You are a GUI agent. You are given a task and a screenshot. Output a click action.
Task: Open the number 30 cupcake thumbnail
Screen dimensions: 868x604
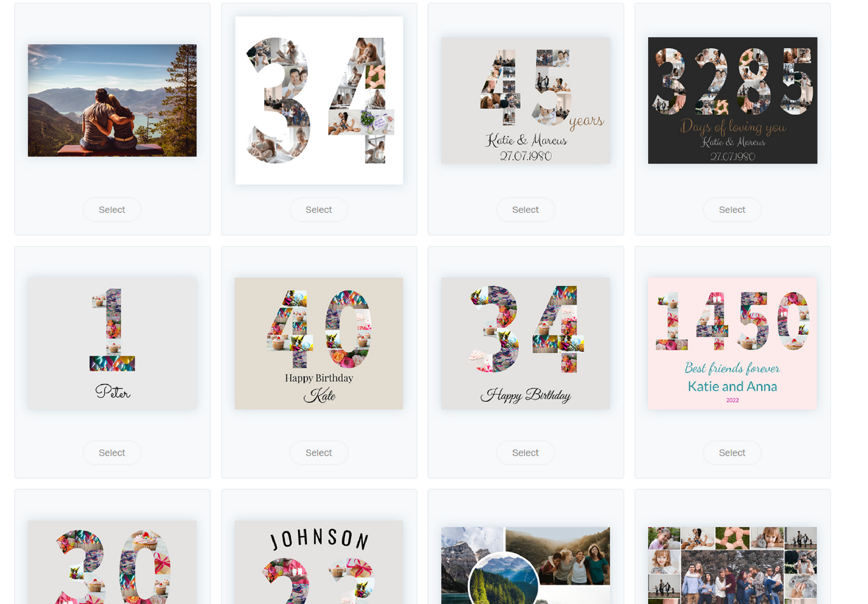(x=112, y=563)
